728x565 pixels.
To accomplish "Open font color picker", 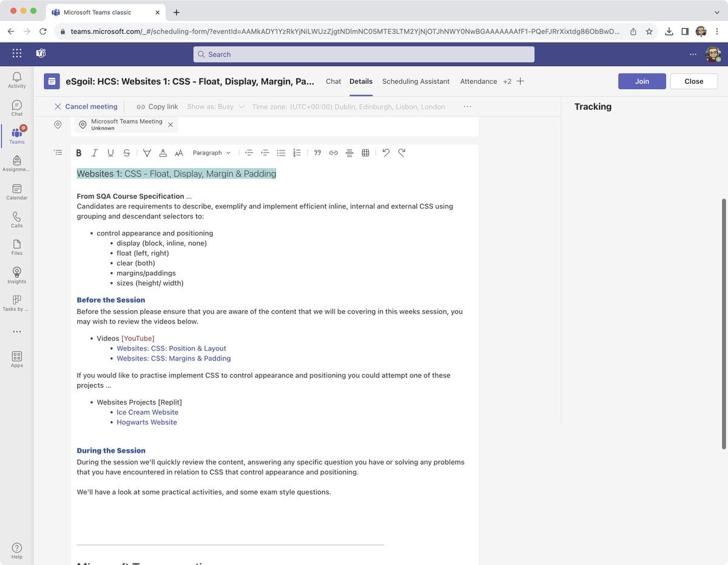I will click(163, 153).
